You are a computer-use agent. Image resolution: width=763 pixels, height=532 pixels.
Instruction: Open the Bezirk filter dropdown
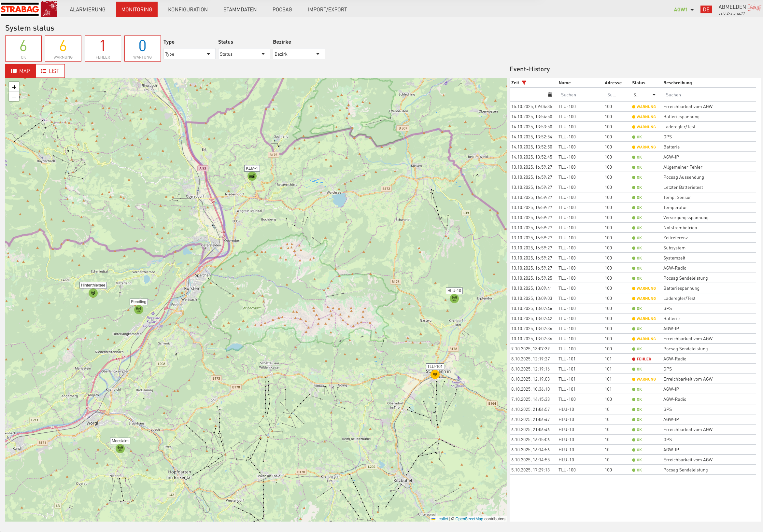(298, 53)
